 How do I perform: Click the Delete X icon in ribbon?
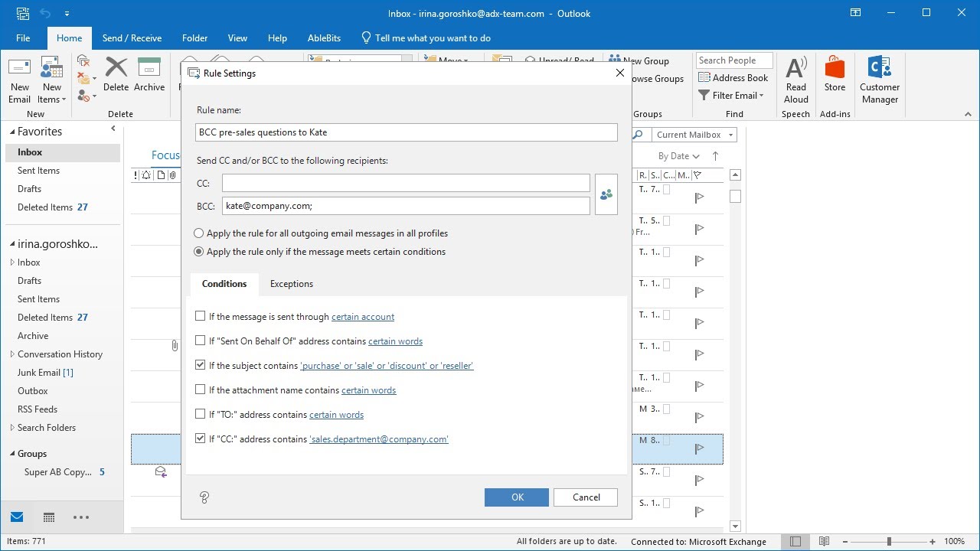point(116,67)
